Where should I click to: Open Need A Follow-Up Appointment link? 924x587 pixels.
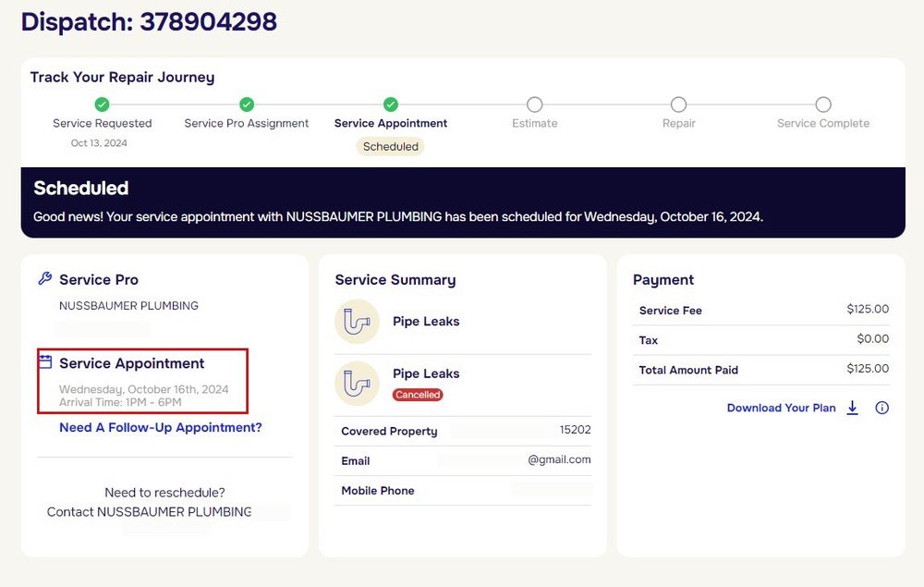[161, 427]
